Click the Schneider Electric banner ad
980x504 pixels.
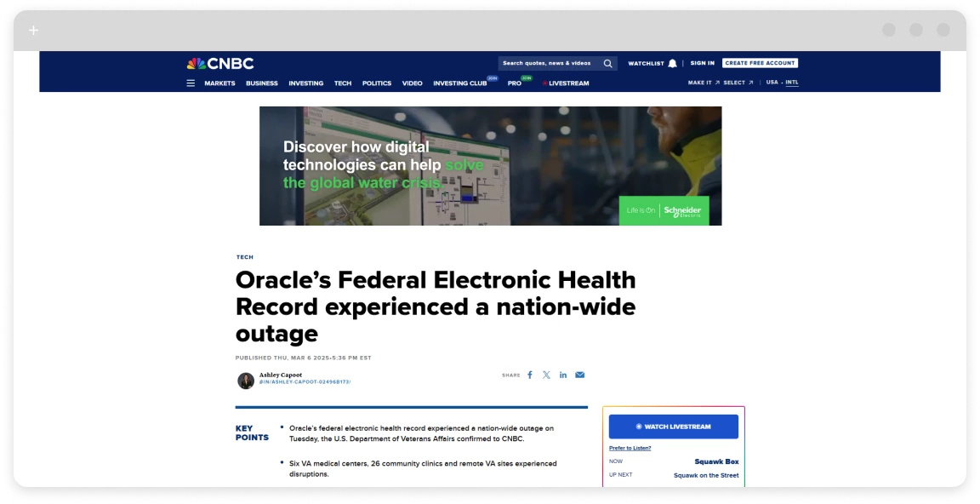point(491,166)
